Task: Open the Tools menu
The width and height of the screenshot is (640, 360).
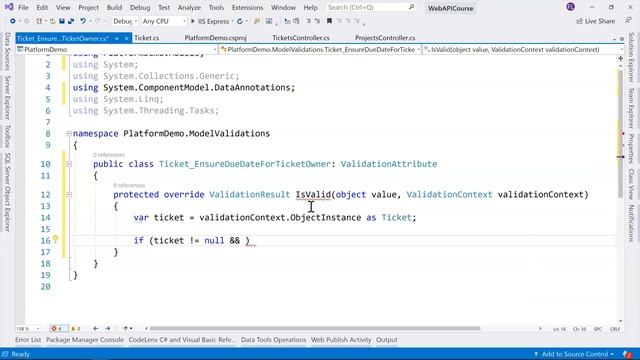Action: (216, 7)
